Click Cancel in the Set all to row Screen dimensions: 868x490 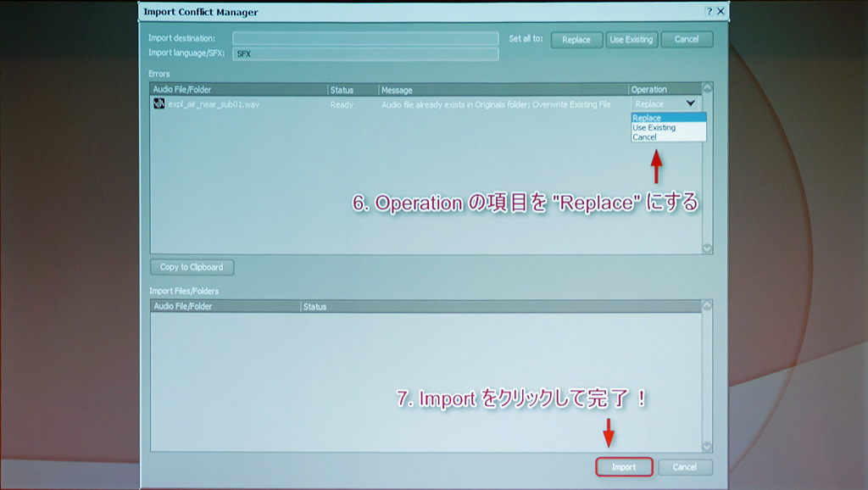pyautogui.click(x=687, y=39)
